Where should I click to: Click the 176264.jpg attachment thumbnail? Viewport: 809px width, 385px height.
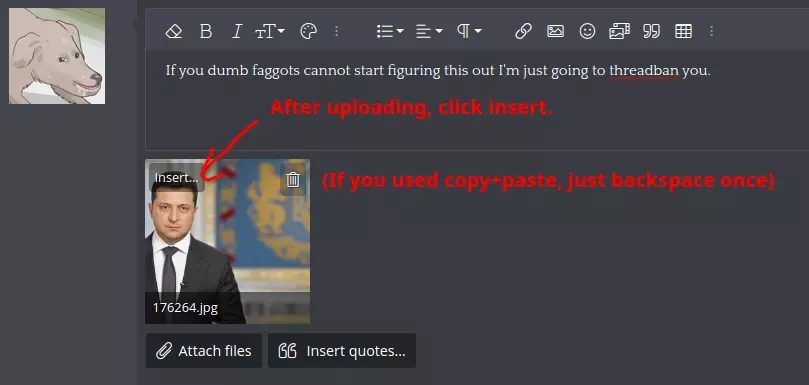[x=228, y=241]
